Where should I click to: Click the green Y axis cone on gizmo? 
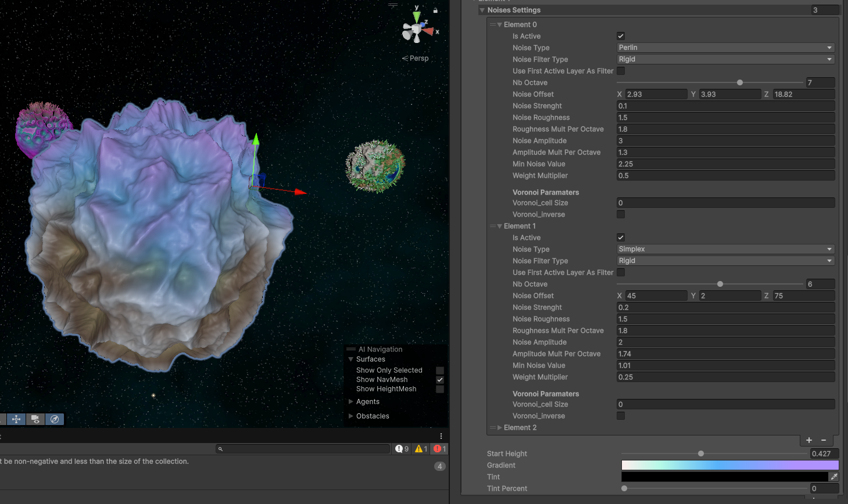point(417,17)
